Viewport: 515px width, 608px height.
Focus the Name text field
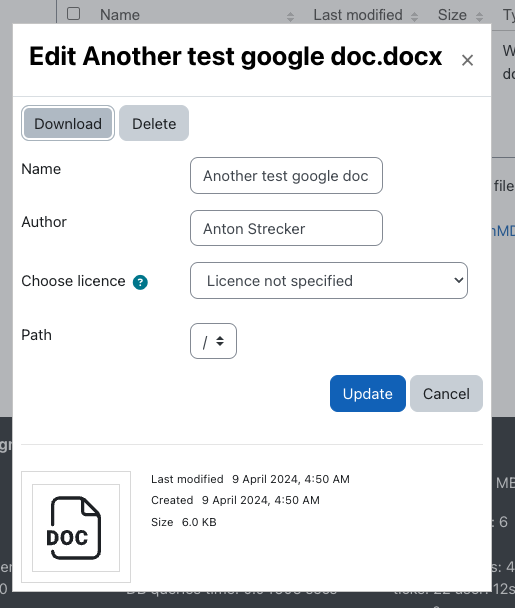286,176
